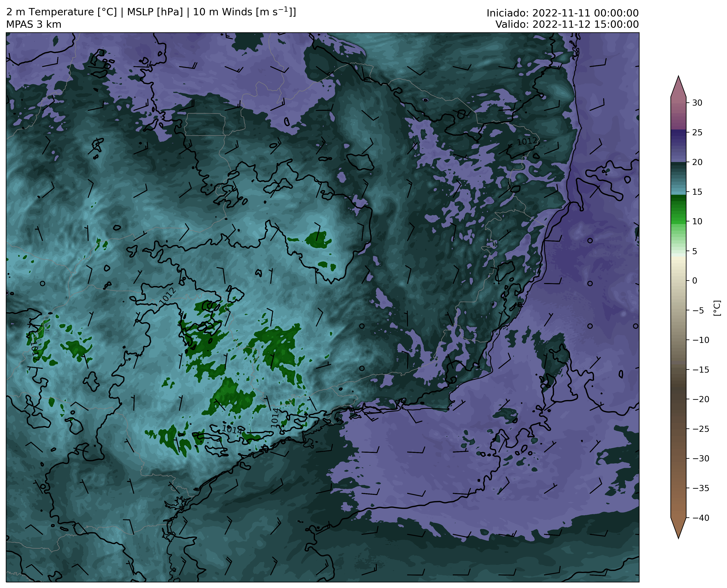The height and width of the screenshot is (588, 727).
Task: Click the "Valido: 2022-11-12 15:00:00" text
Action: pyautogui.click(x=567, y=24)
